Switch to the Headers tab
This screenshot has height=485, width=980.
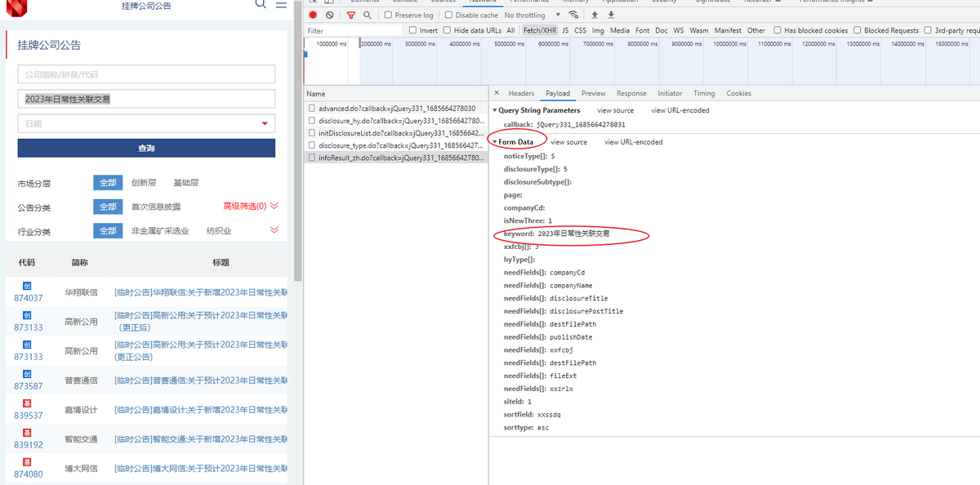tap(521, 93)
